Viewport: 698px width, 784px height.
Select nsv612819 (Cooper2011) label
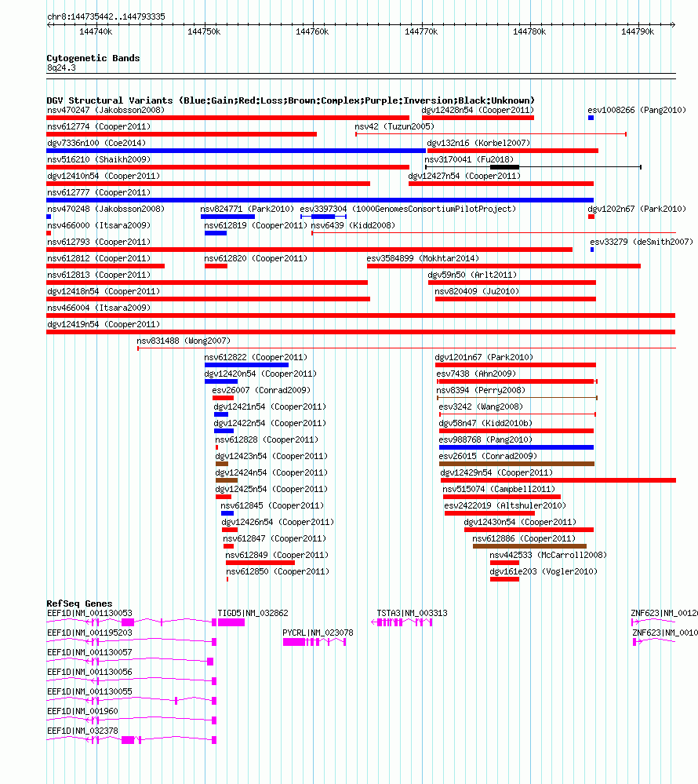coord(256,225)
